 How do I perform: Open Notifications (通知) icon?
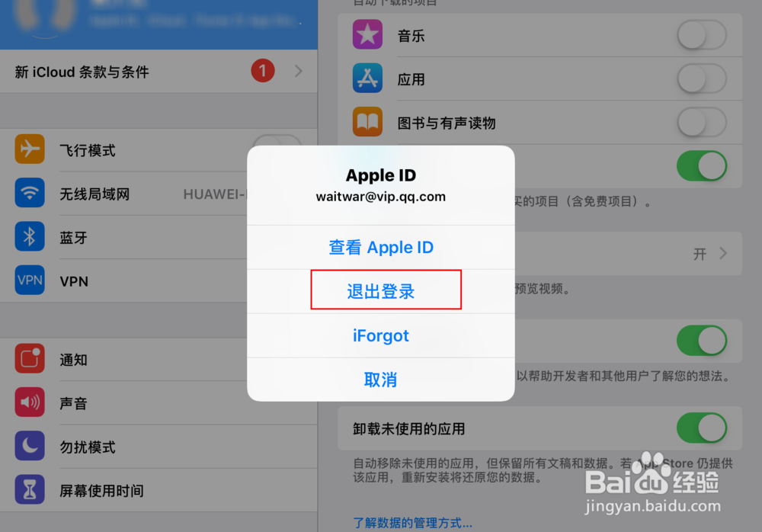[30, 358]
